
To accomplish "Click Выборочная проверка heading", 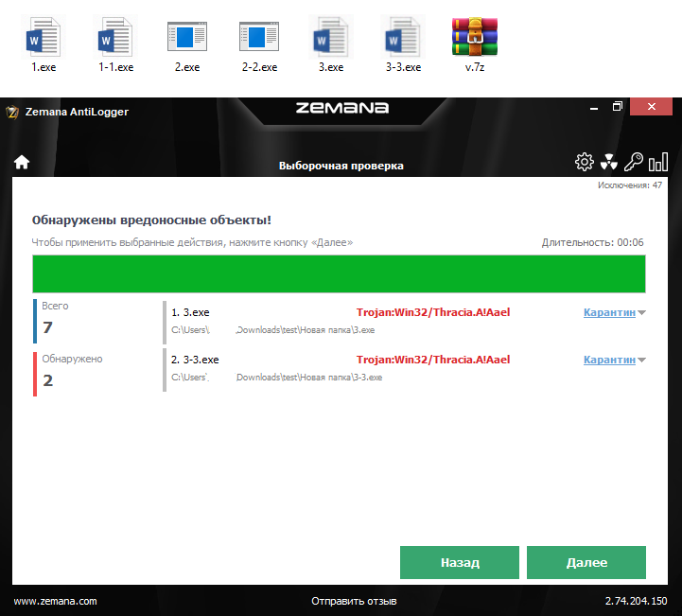I will (x=341, y=166).
